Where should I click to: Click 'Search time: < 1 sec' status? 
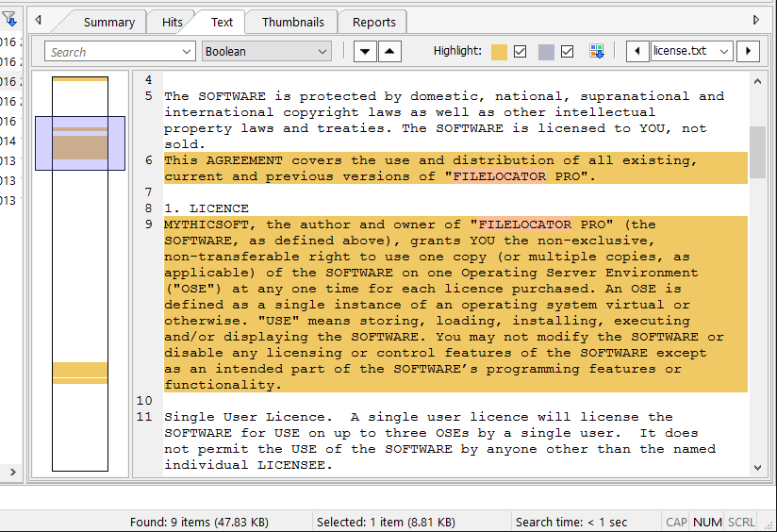click(x=571, y=522)
